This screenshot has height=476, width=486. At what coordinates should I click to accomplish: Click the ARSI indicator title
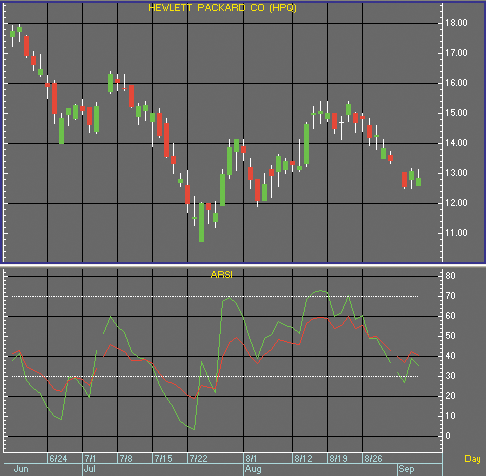222,275
